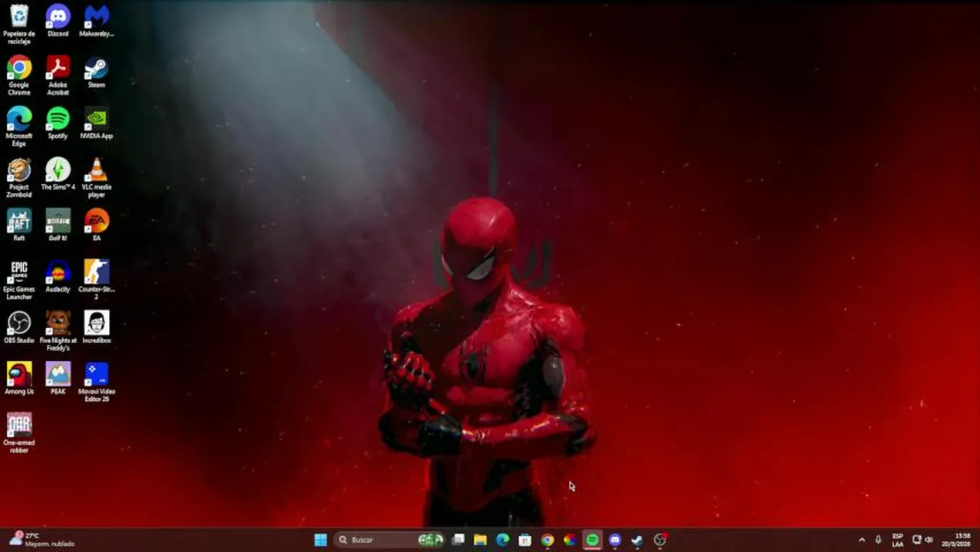The width and height of the screenshot is (980, 552).
Task: Select the Google Chrome desktop shortcut
Action: tap(19, 76)
